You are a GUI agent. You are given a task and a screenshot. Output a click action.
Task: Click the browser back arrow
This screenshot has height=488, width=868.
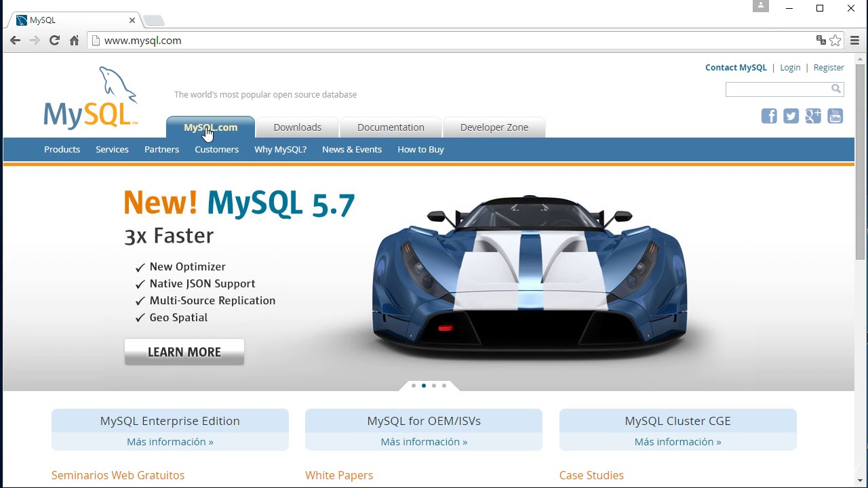(15, 41)
